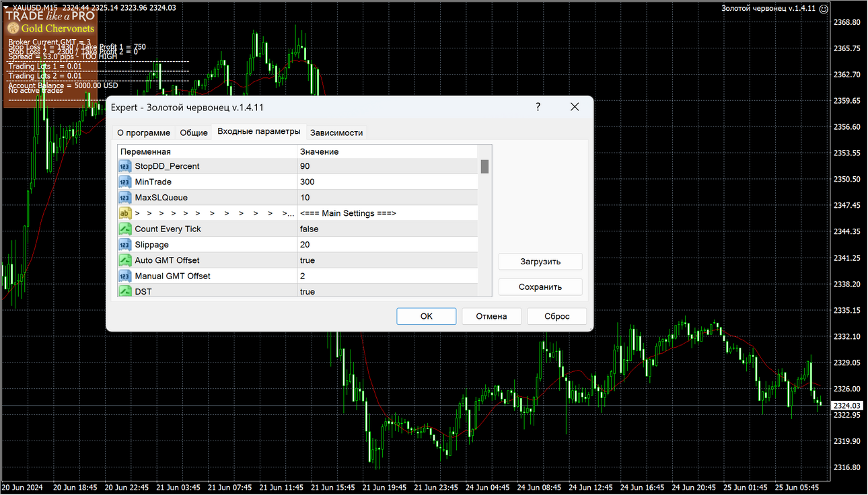Click the MaxSLQueue variable name
868x495 pixels.
pos(161,198)
